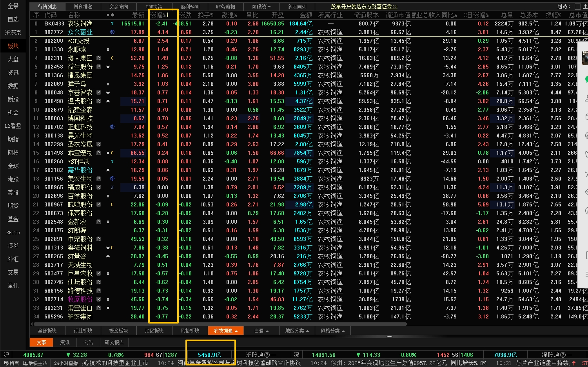Click the 5450.9亿 turnover value

tap(209, 355)
